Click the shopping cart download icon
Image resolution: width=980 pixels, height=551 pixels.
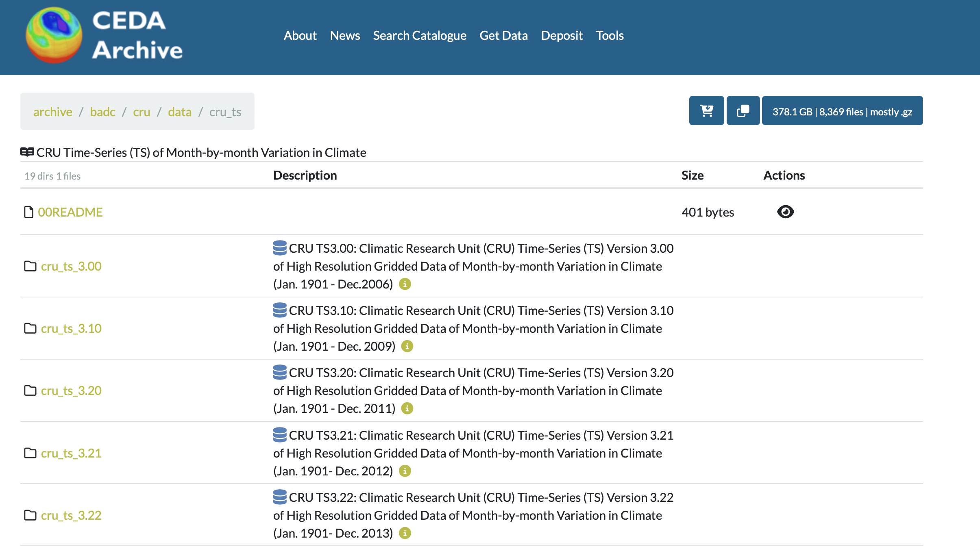(x=706, y=111)
